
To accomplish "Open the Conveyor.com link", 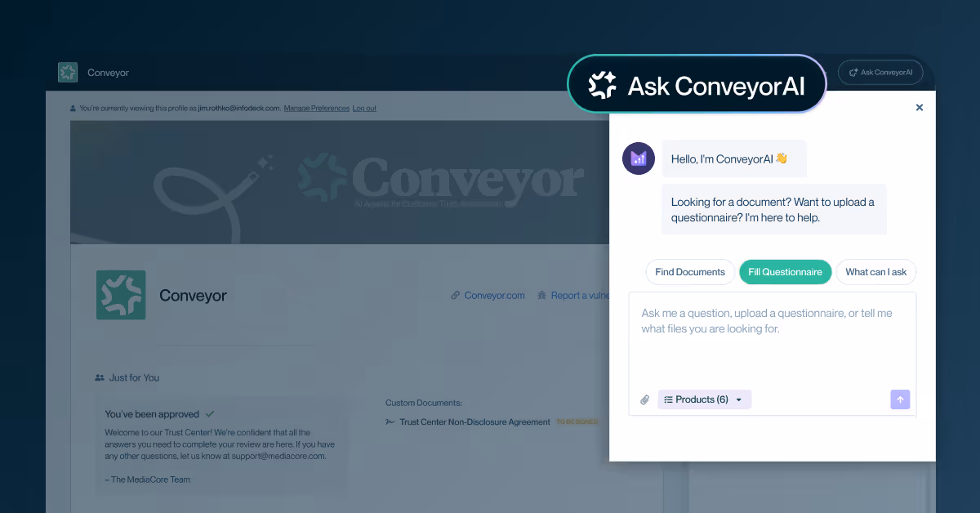I will click(x=488, y=296).
